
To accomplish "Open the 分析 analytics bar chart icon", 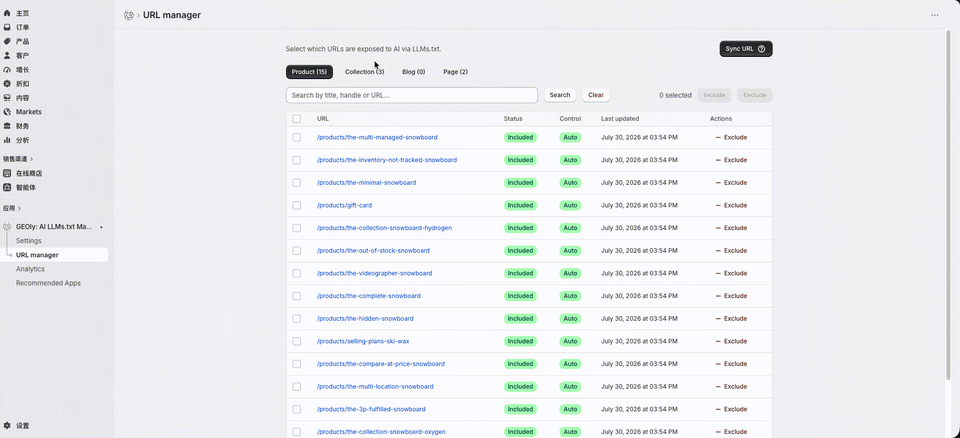I will pyautogui.click(x=7, y=140).
